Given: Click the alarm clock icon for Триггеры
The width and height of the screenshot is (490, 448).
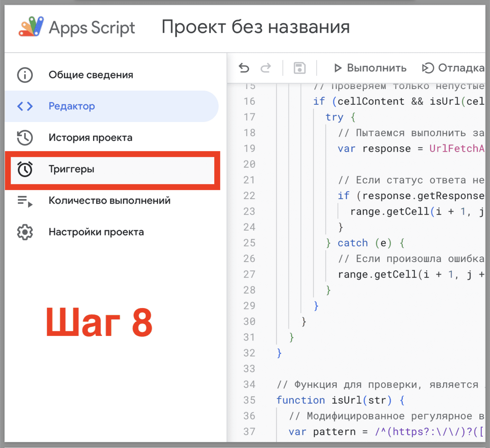Looking at the screenshot, I should tap(25, 169).
